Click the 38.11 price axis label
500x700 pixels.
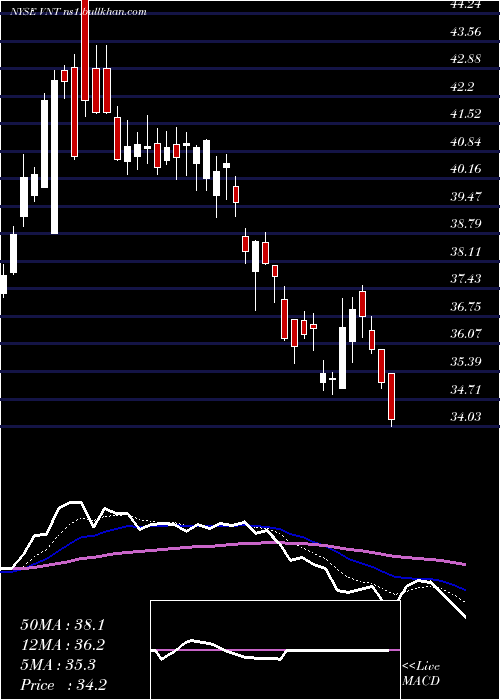[467, 252]
